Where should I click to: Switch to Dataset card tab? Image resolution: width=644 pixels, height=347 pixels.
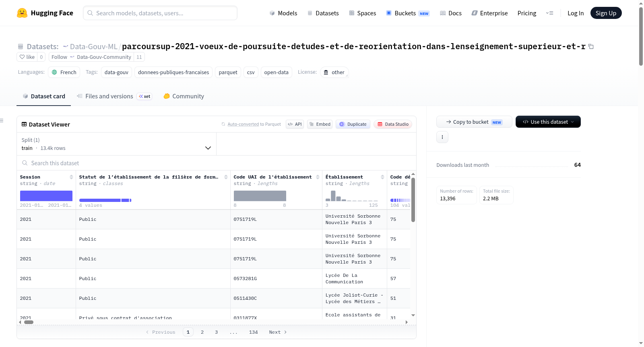point(44,96)
